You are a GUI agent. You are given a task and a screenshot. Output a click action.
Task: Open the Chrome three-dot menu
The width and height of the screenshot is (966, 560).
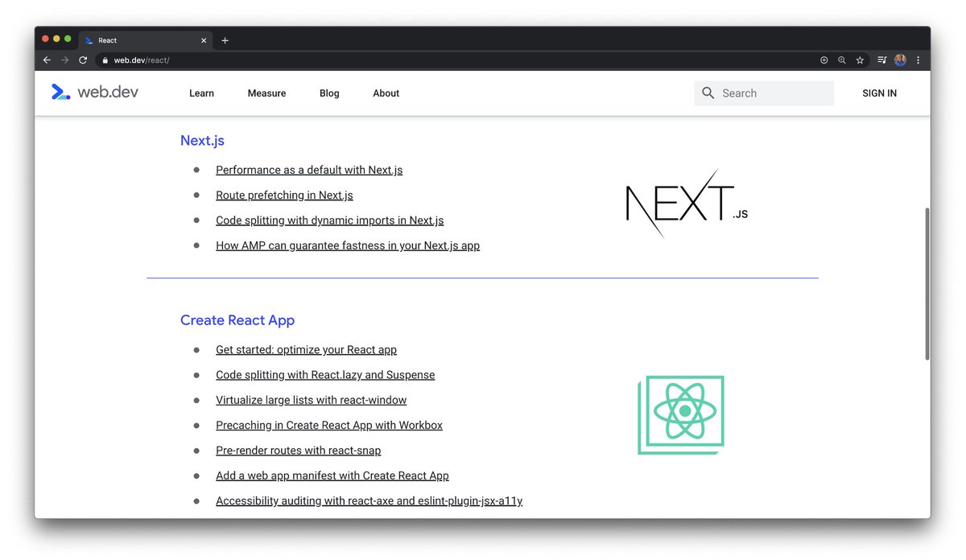pos(918,60)
